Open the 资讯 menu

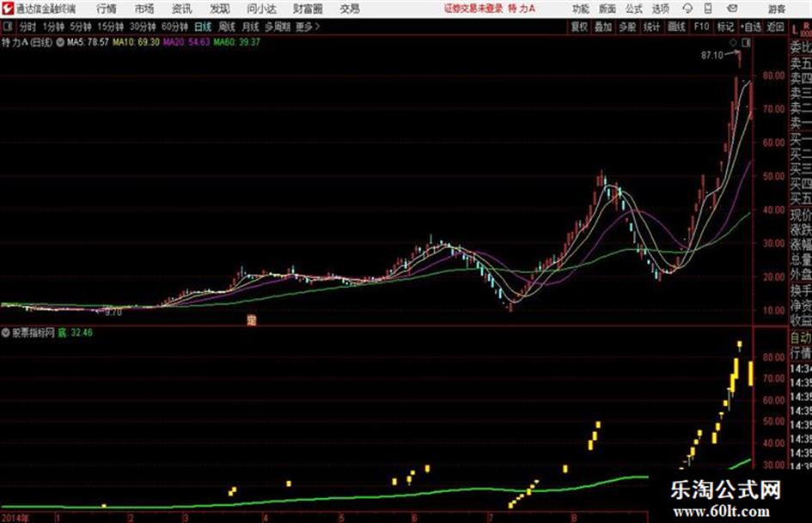(x=182, y=9)
